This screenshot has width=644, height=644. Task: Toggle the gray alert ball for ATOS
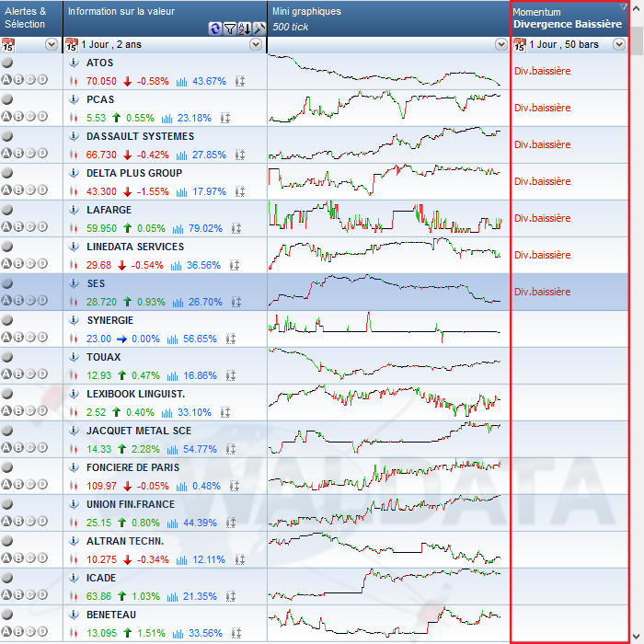[x=7, y=63]
